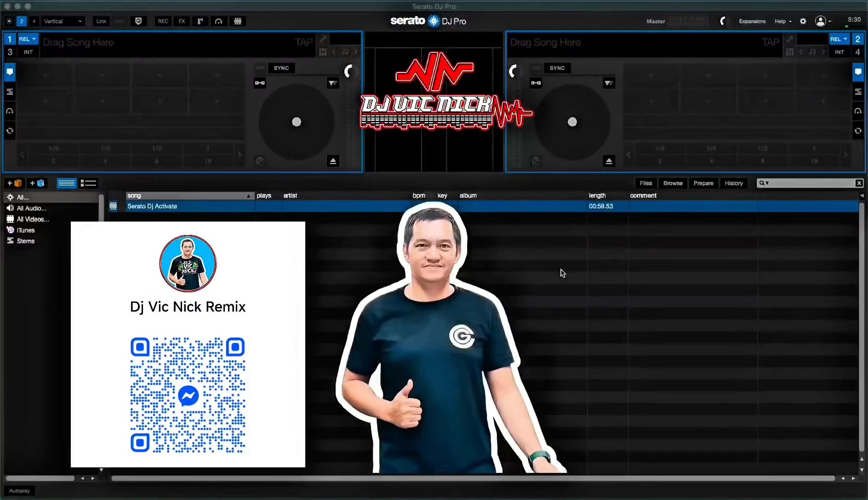This screenshot has height=500, width=868.
Task: Add a new crate
Action: click(x=14, y=183)
